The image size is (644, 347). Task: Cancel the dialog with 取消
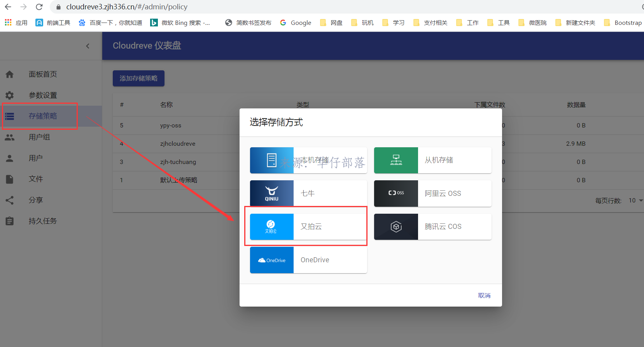484,295
